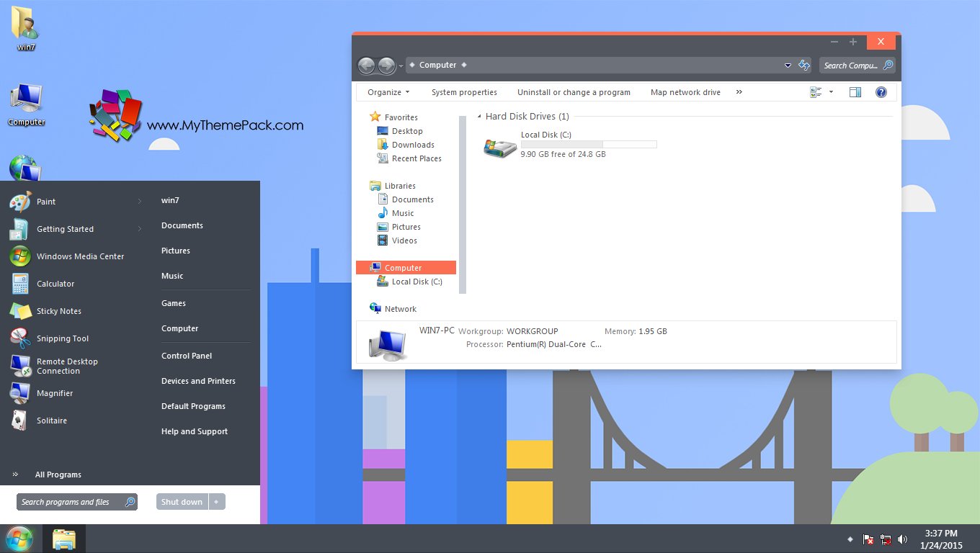The width and height of the screenshot is (980, 553).
Task: Click the Back arrow in Explorer
Action: pyautogui.click(x=366, y=66)
